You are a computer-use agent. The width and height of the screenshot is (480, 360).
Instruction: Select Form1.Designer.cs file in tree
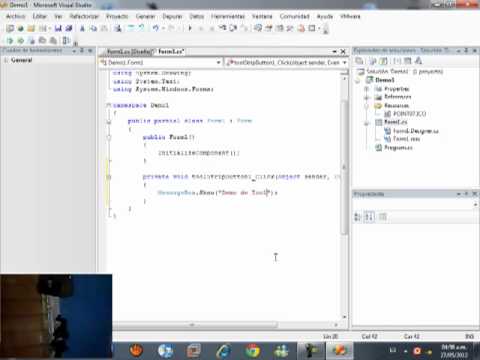tap(416, 131)
